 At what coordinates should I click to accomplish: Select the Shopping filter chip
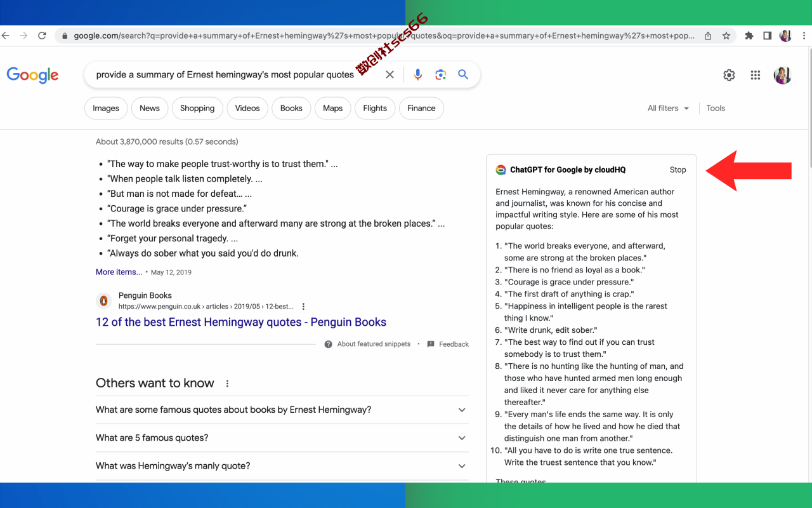[x=197, y=108]
